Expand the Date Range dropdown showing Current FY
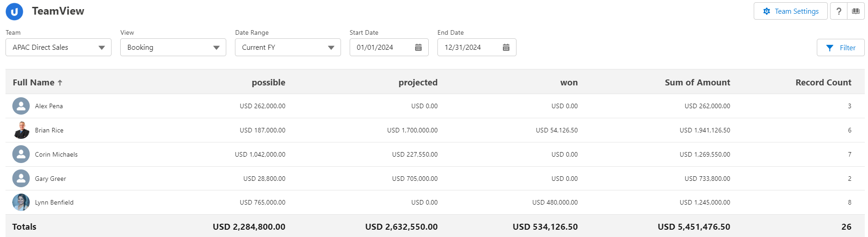 (288, 47)
